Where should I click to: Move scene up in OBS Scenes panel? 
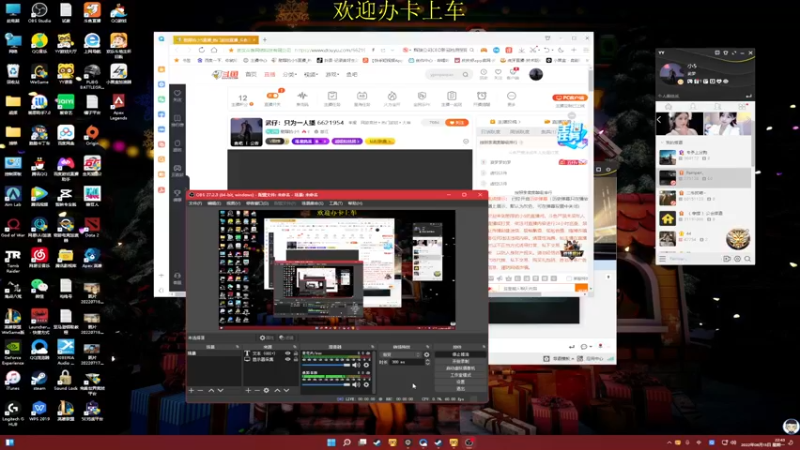point(211,390)
